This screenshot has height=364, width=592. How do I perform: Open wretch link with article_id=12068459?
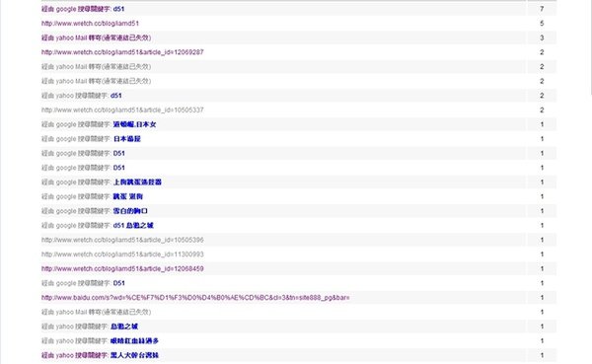pos(122,269)
